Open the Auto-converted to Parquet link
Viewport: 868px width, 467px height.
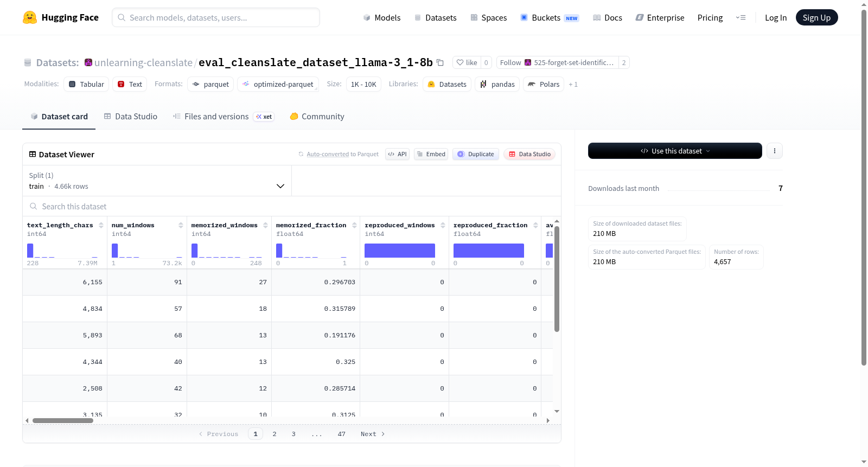(342, 154)
